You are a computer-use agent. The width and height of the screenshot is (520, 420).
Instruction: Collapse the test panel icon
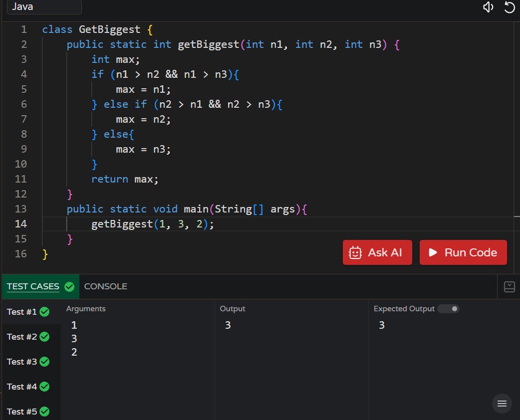509,287
